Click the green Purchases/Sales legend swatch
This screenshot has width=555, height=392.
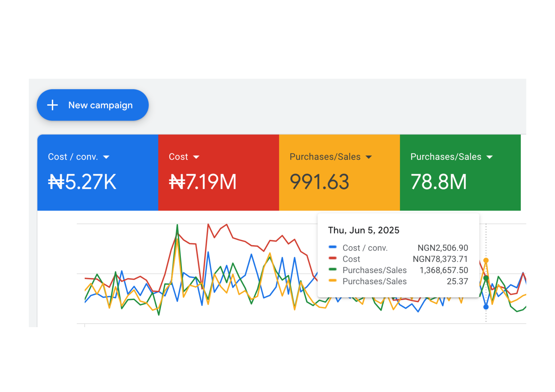coord(332,269)
